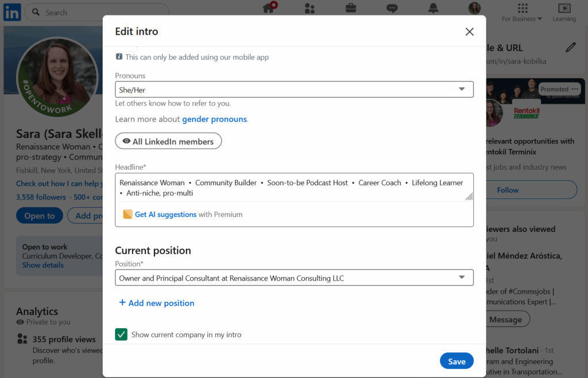Open the gender pronouns link

click(214, 119)
